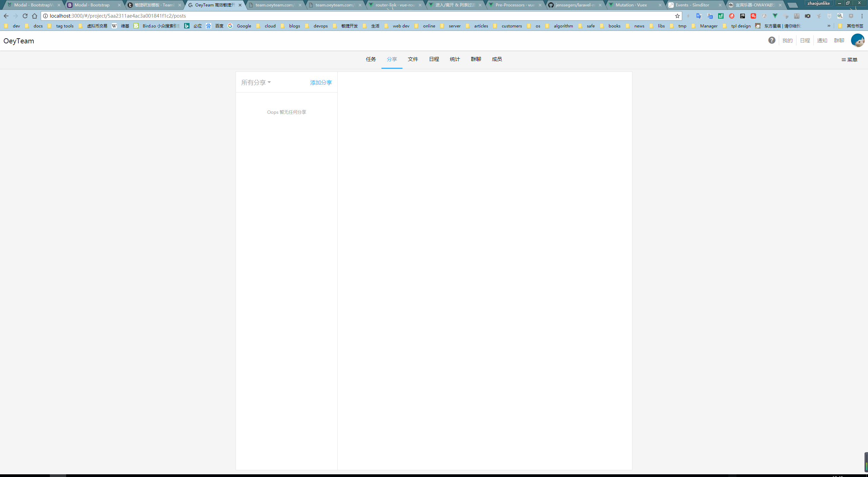The height and width of the screenshot is (477, 868).
Task: Click 通知 in the top navigation
Action: point(822,41)
